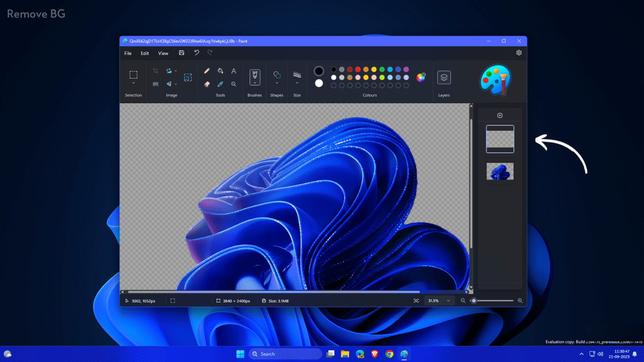Undo the last action
Screen dimensions: 644x362
coord(197,53)
